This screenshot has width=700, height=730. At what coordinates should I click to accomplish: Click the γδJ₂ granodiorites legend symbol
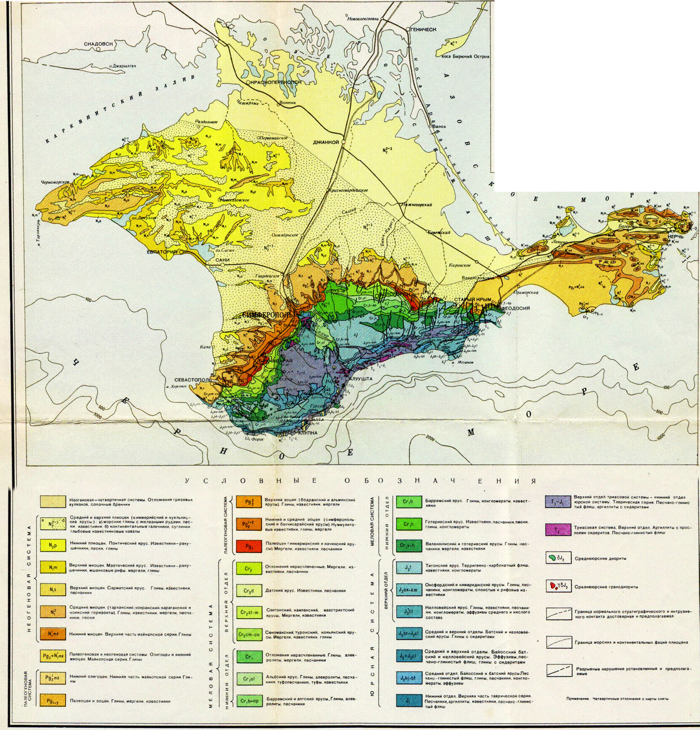tap(558, 586)
